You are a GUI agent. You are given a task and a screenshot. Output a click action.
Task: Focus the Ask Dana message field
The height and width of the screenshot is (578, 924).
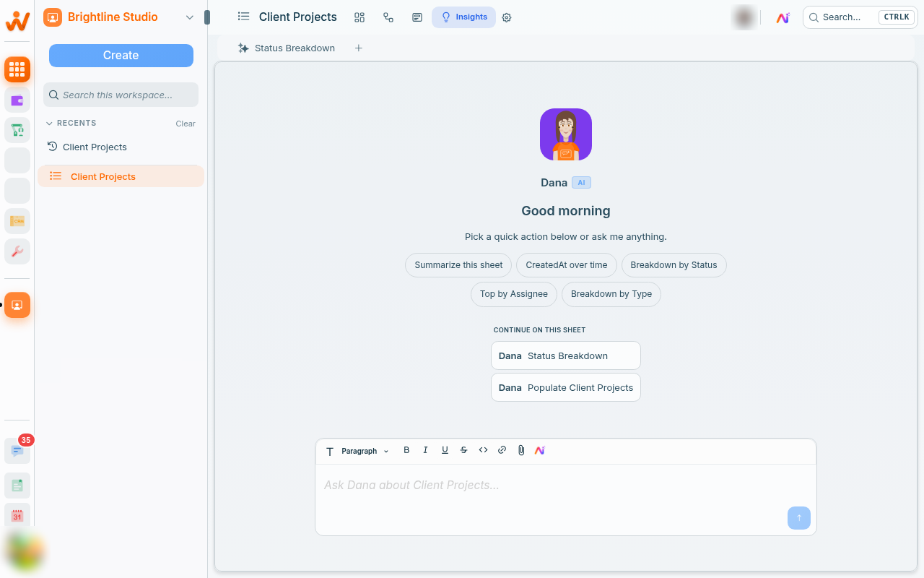[x=566, y=486]
